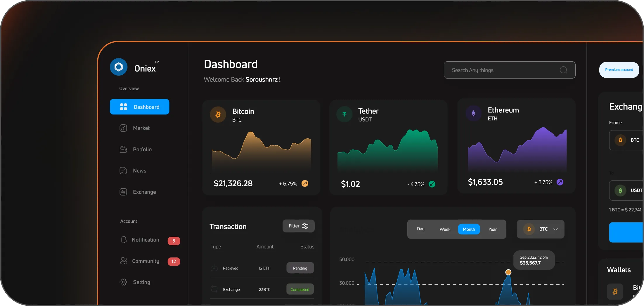644x306 pixels.
Task: Select the Month time range
Action: (x=469, y=229)
